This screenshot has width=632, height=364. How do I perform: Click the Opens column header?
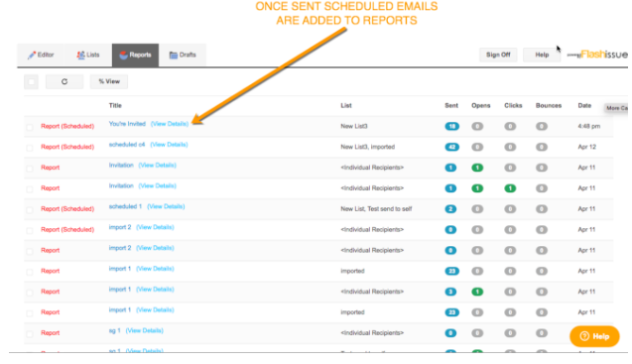(481, 105)
